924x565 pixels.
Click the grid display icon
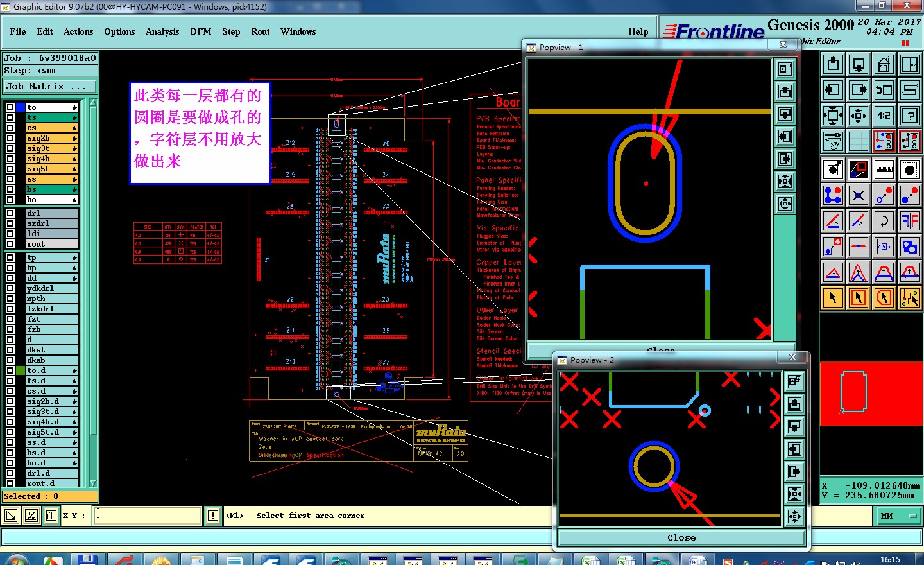click(859, 141)
